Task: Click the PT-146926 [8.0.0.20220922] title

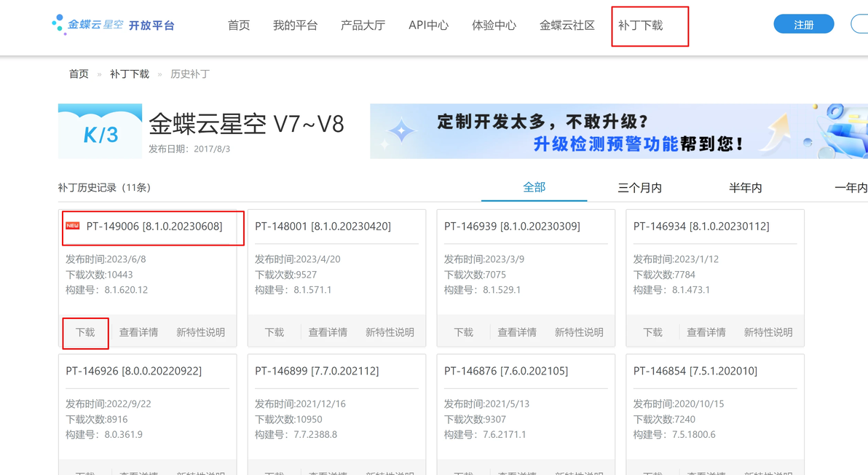Action: 133,371
